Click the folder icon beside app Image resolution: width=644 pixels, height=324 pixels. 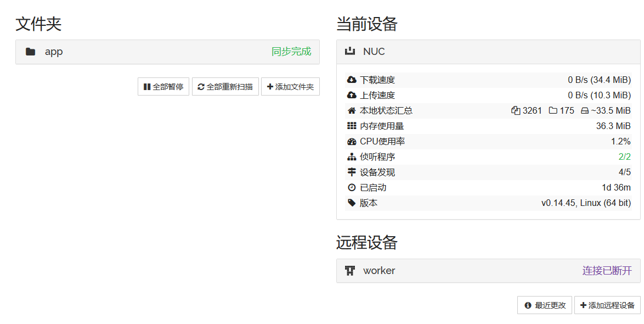coord(31,52)
